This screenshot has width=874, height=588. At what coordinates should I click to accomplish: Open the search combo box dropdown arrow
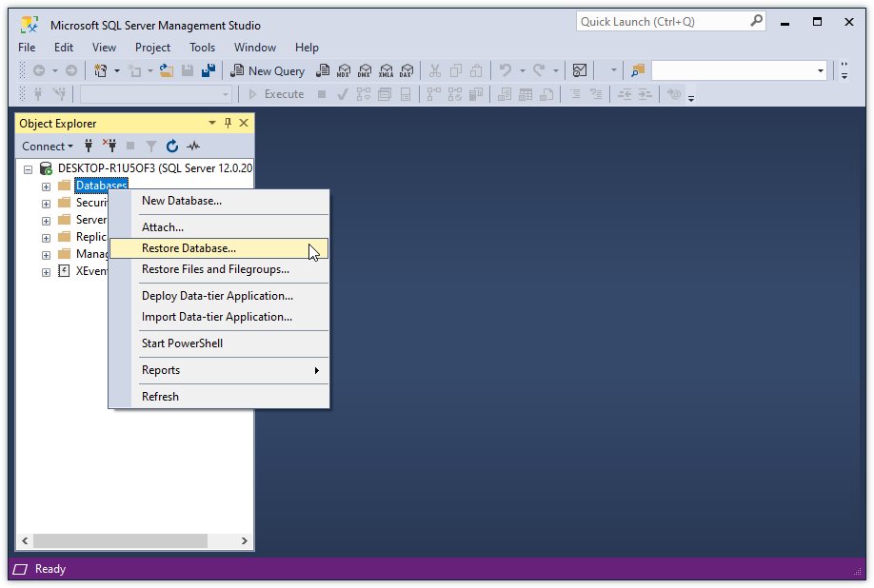click(x=820, y=70)
